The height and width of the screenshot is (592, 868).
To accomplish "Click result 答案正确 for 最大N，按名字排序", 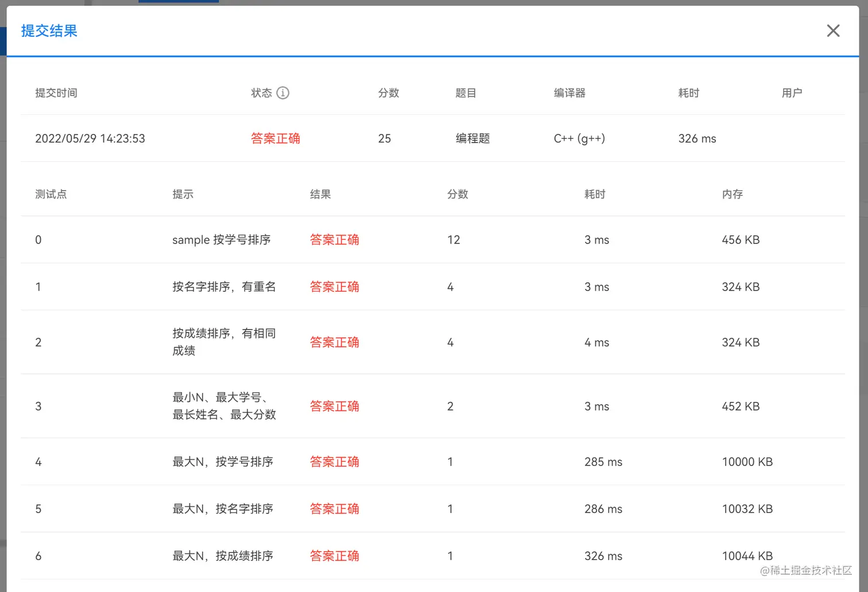I will click(x=335, y=509).
